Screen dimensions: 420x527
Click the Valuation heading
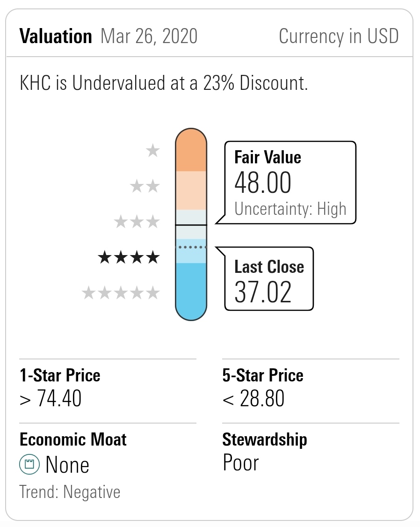point(56,36)
